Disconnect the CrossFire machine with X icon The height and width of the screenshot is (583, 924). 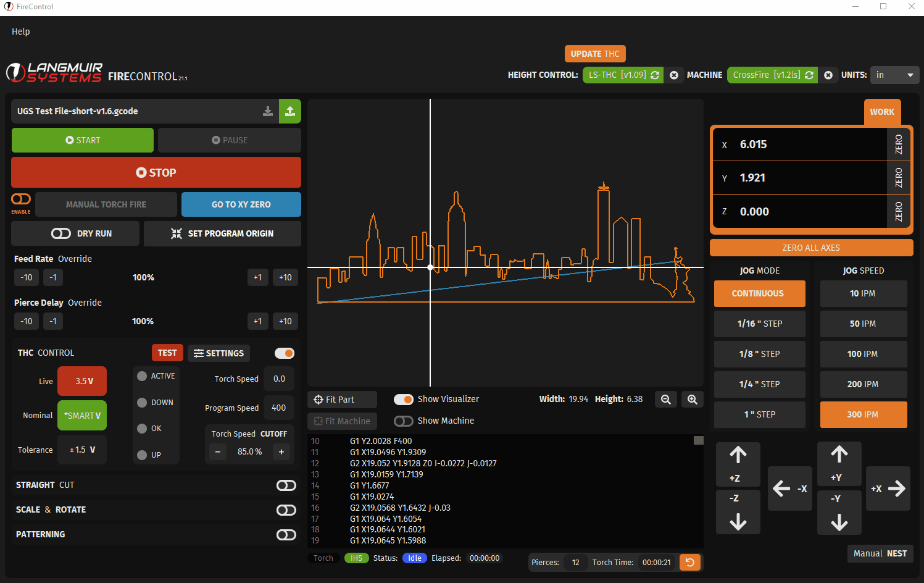(x=828, y=75)
